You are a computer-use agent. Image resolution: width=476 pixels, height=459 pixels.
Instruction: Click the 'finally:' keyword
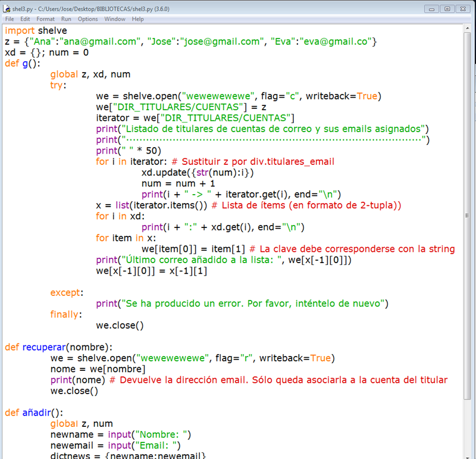[66, 315]
